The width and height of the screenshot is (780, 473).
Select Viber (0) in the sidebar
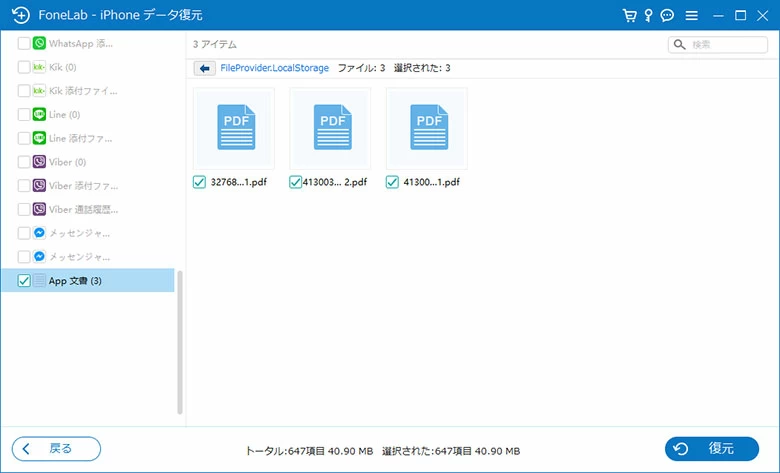pyautogui.click(x=67, y=162)
